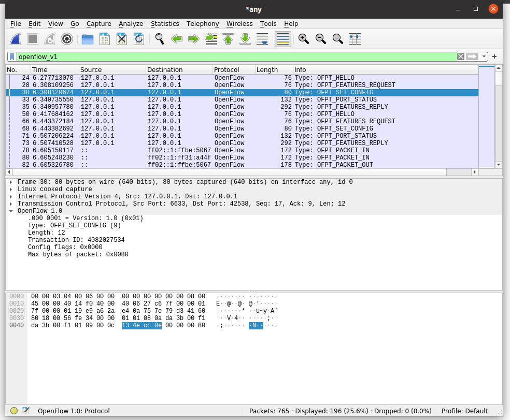Viewport: 510px width, 420px height.
Task: Save this capture file
Action: [x=105, y=39]
